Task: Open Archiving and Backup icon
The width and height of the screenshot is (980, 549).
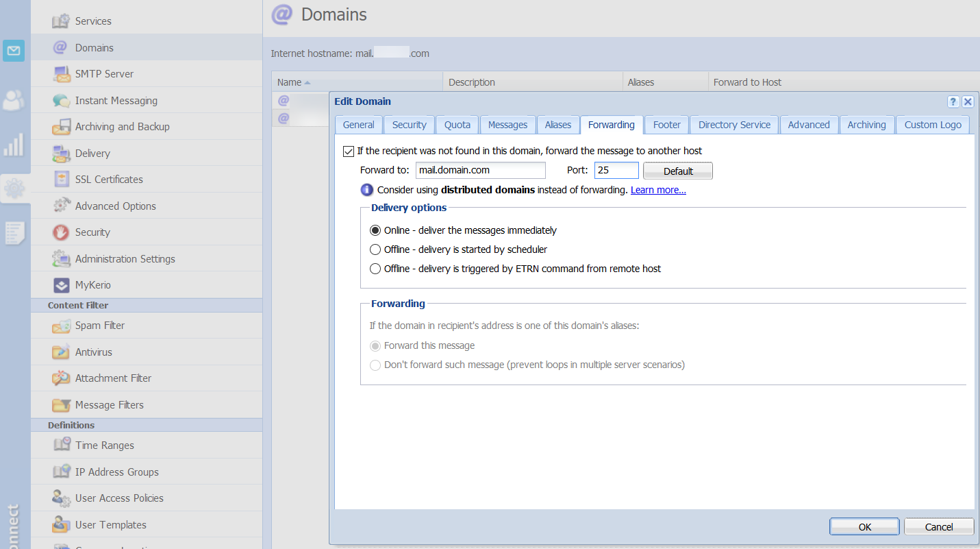Action: coord(61,127)
